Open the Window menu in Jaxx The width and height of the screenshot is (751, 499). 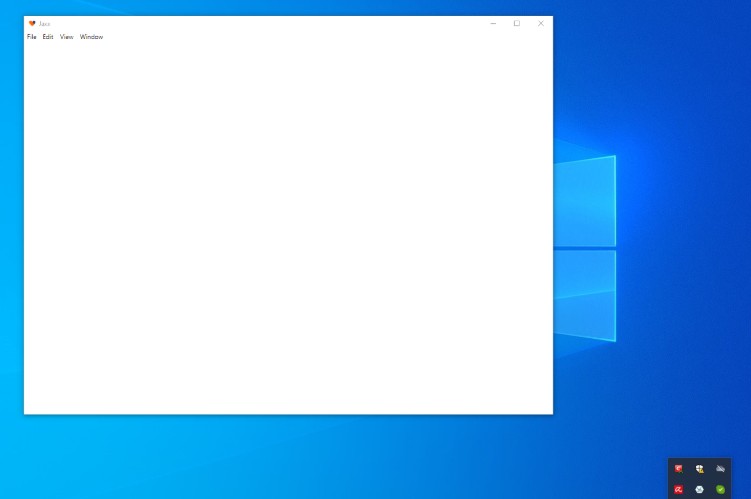(91, 37)
